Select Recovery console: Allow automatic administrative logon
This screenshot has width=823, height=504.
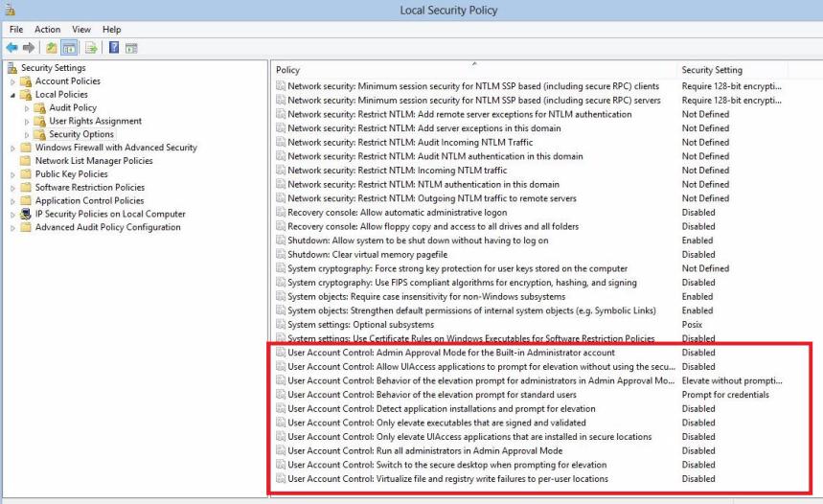tap(398, 212)
